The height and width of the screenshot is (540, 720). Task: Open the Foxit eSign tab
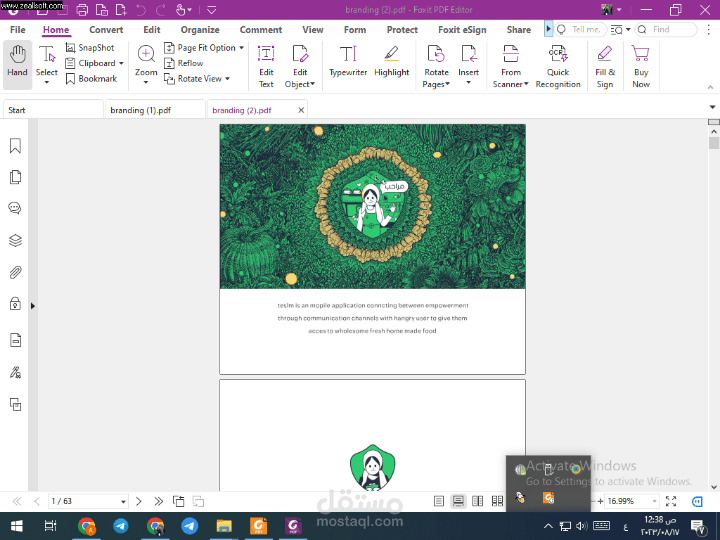462,30
